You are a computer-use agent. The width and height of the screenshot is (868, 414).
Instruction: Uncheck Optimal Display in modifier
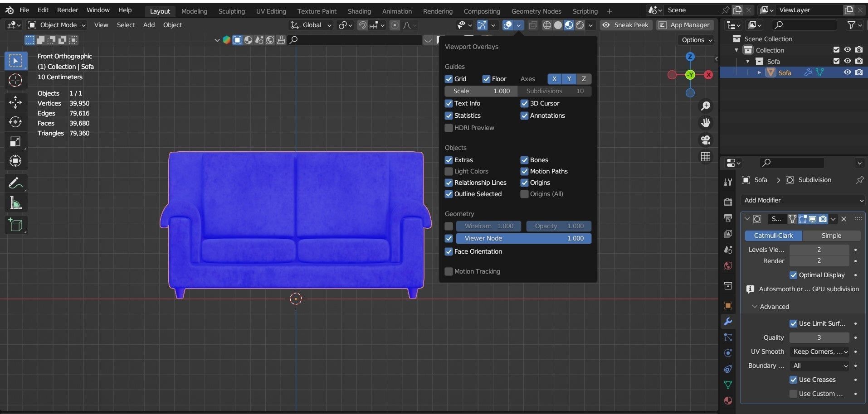793,275
